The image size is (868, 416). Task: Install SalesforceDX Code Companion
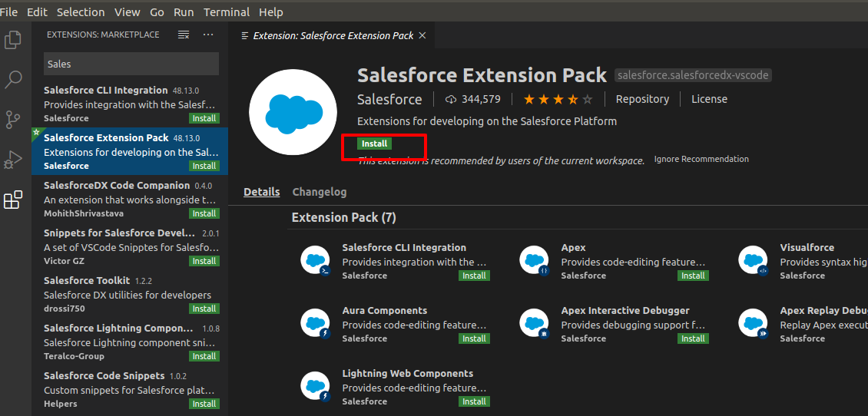pyautogui.click(x=204, y=213)
